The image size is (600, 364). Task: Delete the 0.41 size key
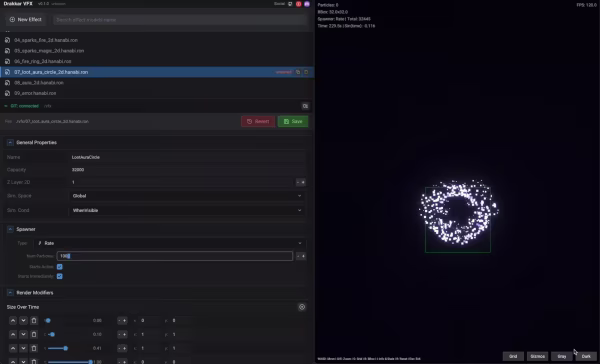click(x=34, y=348)
